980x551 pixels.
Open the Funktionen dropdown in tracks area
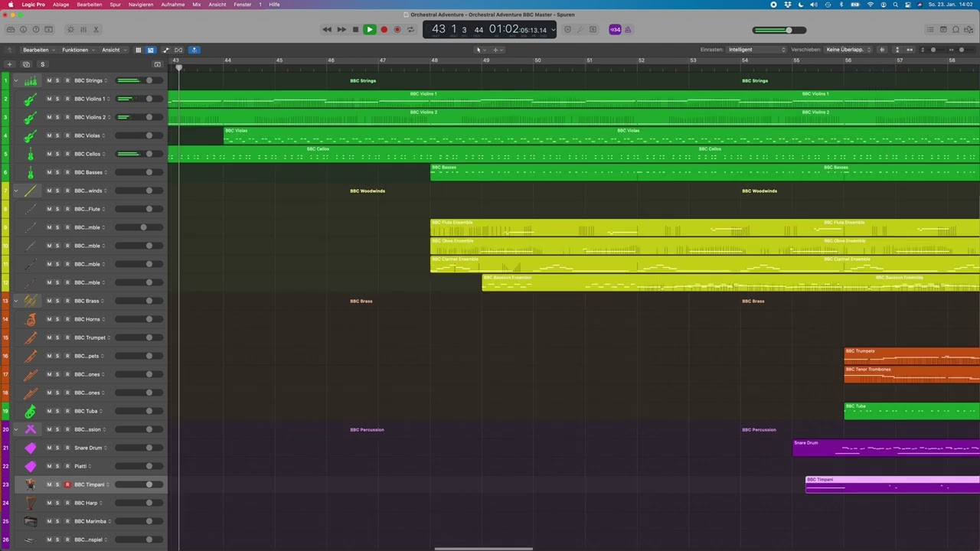[78, 50]
